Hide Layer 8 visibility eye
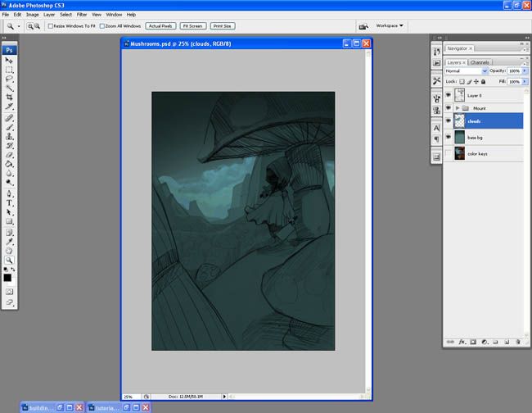 [449, 95]
